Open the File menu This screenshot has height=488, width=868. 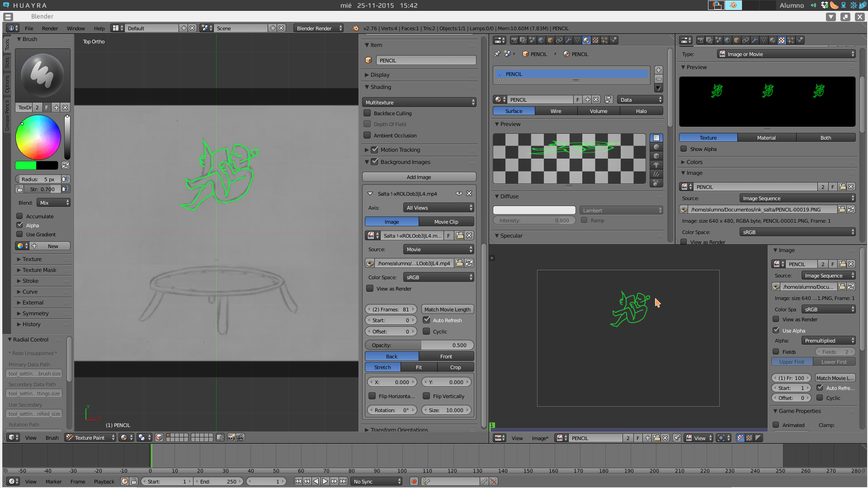click(x=28, y=28)
